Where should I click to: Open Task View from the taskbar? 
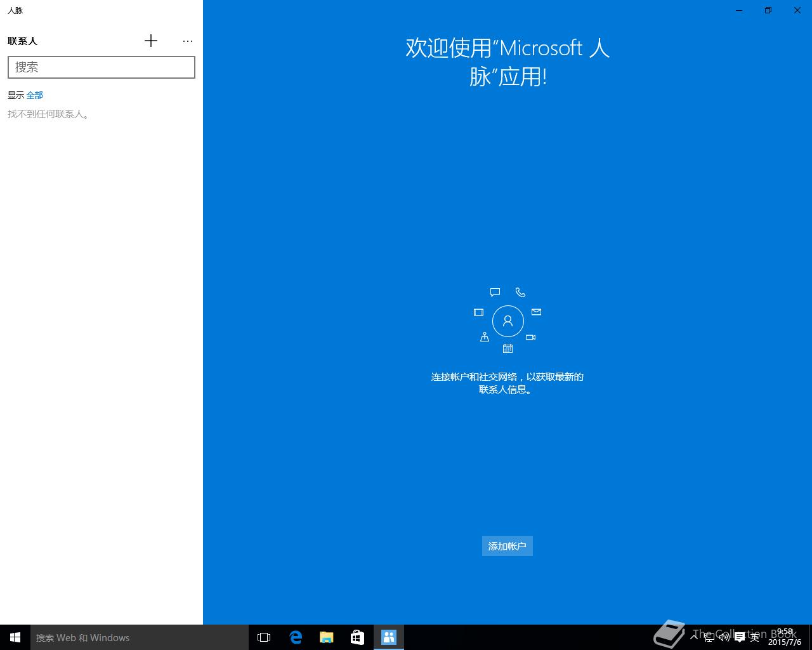264,637
